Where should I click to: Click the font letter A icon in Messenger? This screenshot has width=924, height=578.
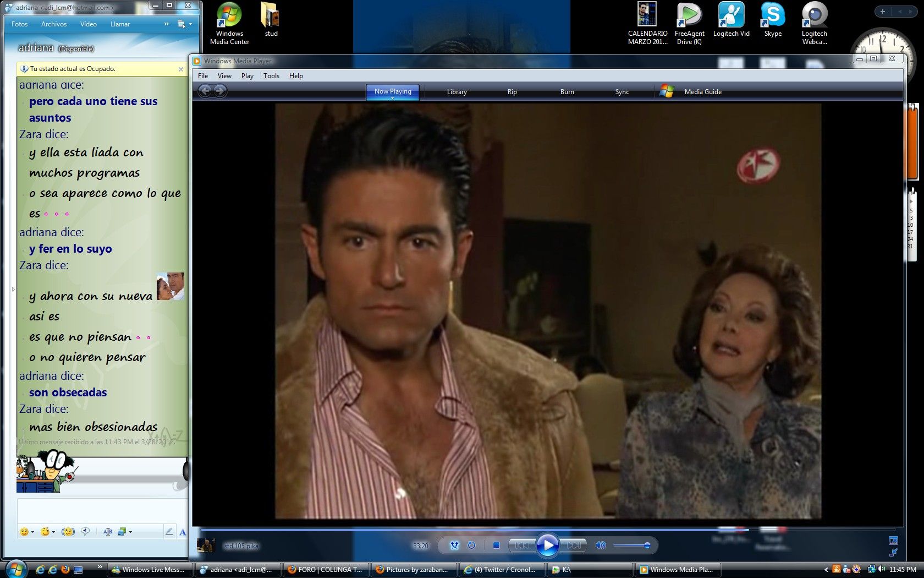[x=183, y=532]
